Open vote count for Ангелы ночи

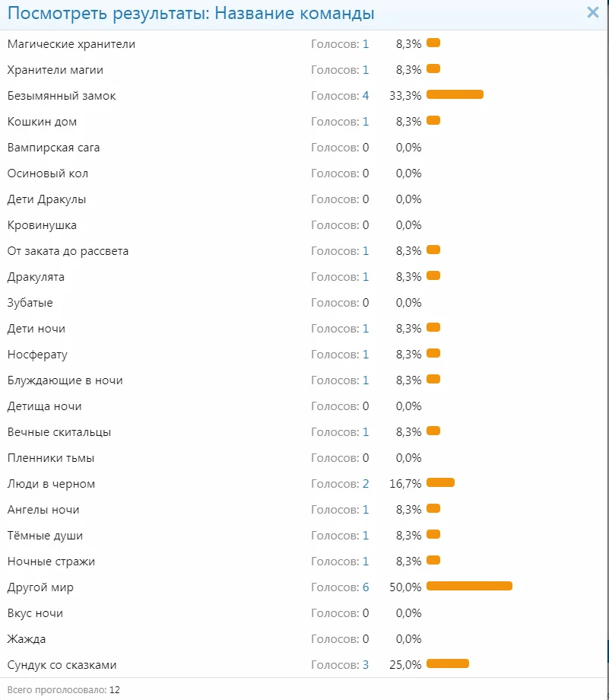(x=366, y=510)
